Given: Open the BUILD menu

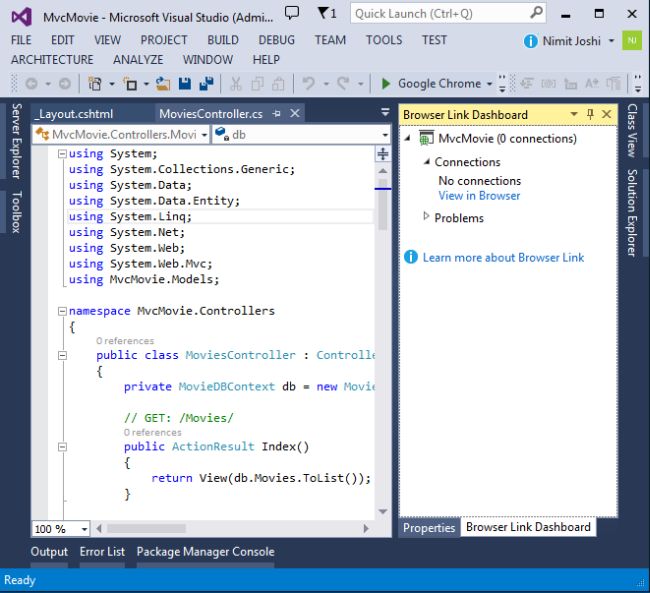Looking at the screenshot, I should pyautogui.click(x=223, y=40).
